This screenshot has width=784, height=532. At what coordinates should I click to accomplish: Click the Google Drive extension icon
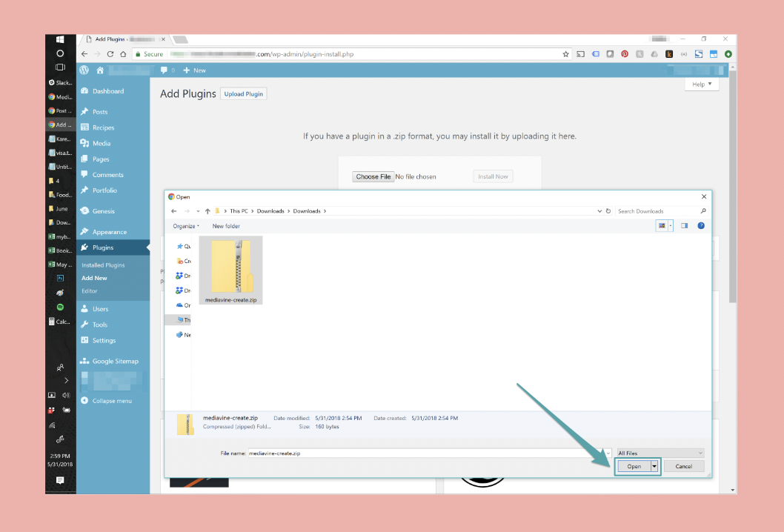(654, 54)
